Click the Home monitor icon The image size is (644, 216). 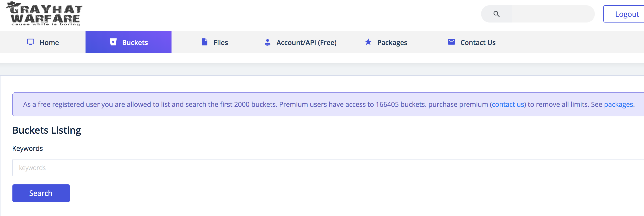[31, 42]
